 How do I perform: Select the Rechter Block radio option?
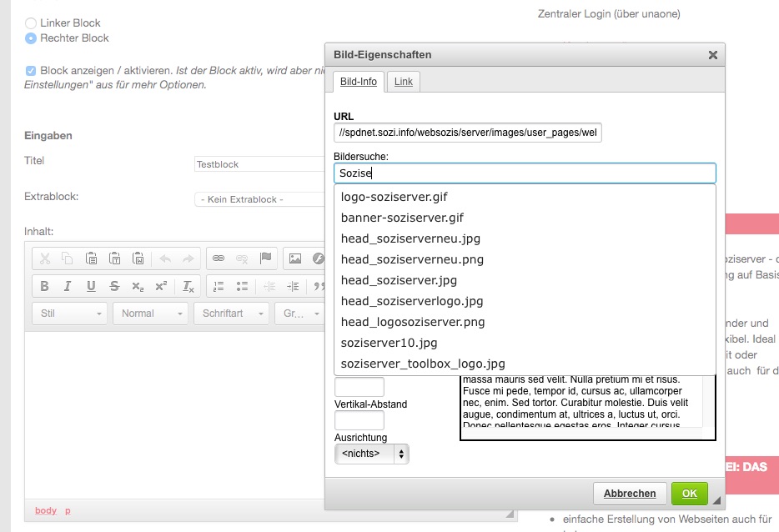[x=31, y=38]
